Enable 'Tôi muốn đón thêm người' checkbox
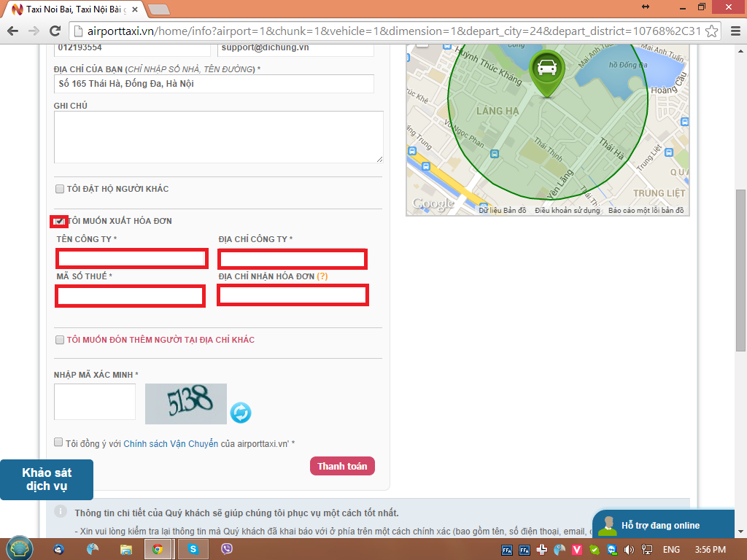Viewport: 747px width, 560px height. [60, 340]
